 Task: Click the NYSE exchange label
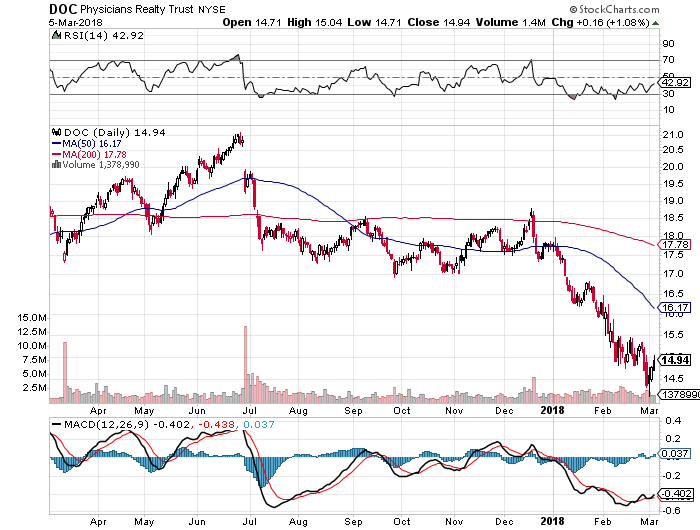tap(212, 9)
